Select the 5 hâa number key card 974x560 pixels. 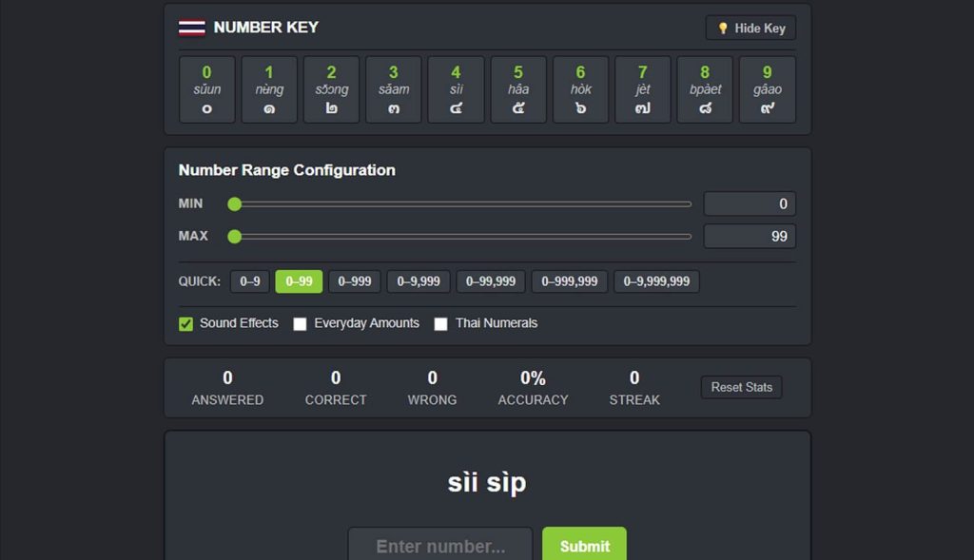tap(518, 89)
